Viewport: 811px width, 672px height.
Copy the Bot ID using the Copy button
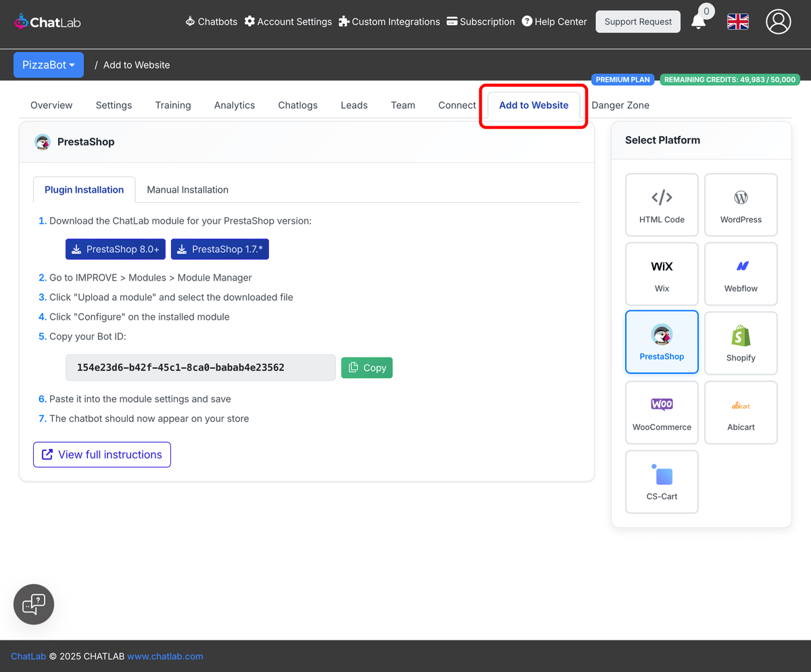coord(366,367)
